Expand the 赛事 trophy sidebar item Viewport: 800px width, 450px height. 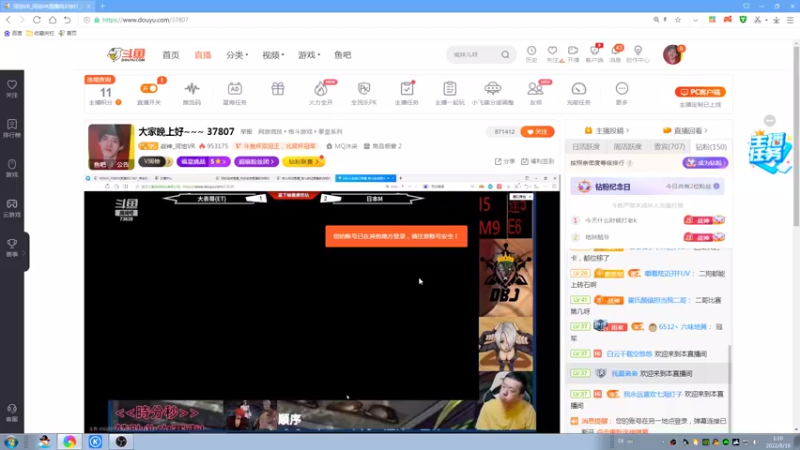click(12, 247)
